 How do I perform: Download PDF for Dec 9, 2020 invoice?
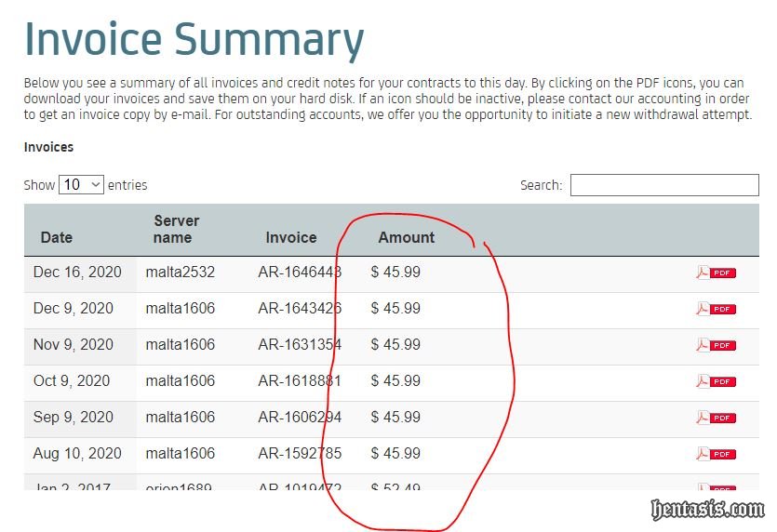716,309
